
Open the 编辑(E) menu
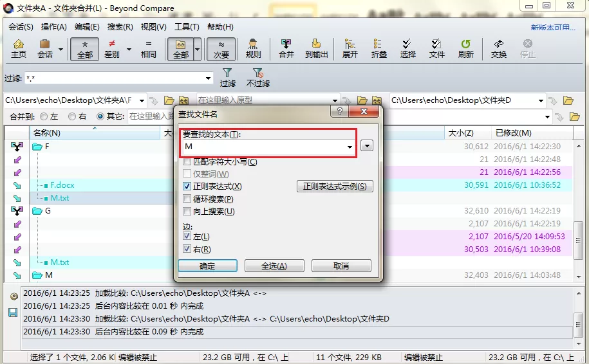coord(87,26)
